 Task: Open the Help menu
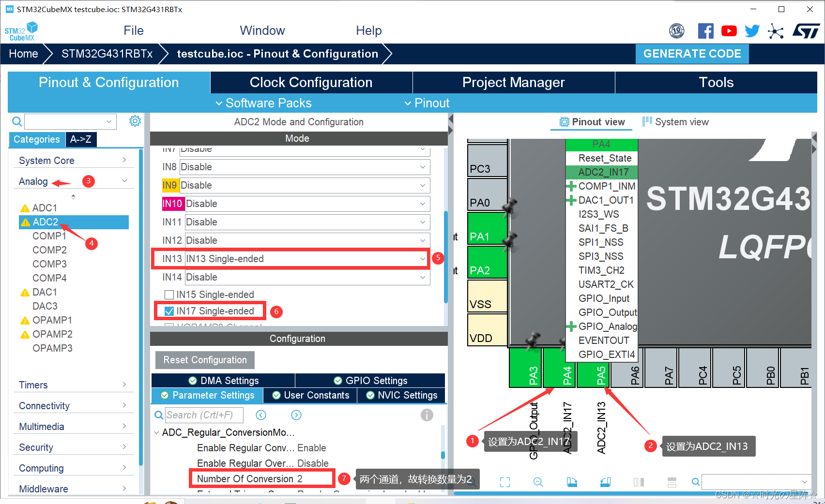coord(369,30)
